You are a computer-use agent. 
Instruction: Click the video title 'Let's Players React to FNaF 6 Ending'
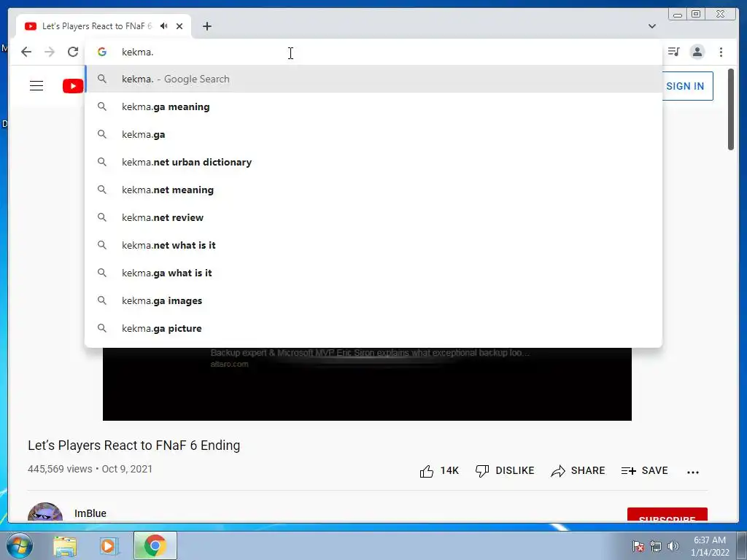coord(134,446)
